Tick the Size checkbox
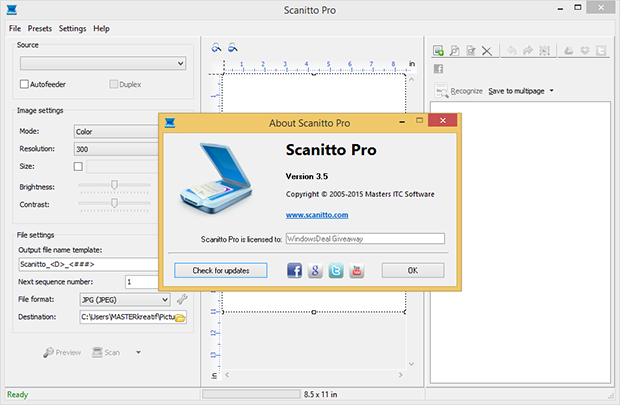The width and height of the screenshot is (620, 405). click(78, 166)
